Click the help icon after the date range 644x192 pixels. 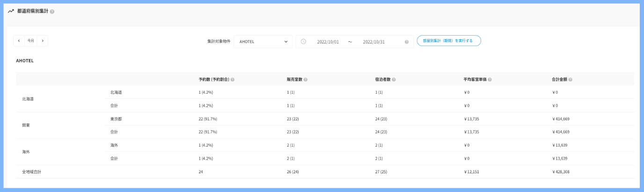point(406,42)
